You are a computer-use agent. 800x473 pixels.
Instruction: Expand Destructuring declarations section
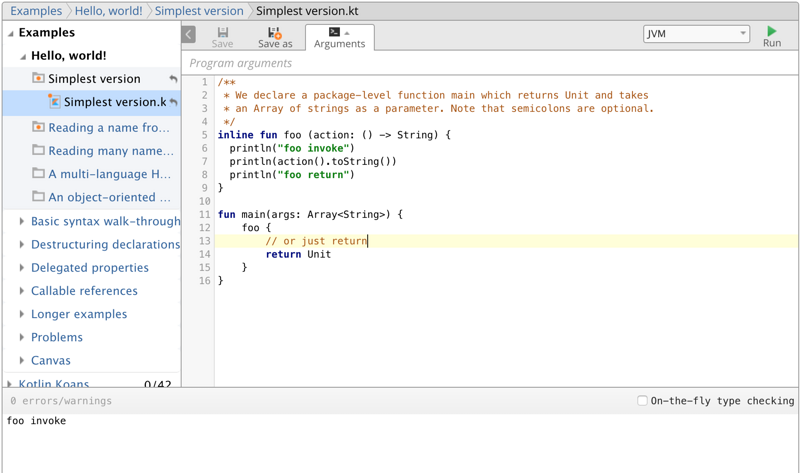point(21,244)
